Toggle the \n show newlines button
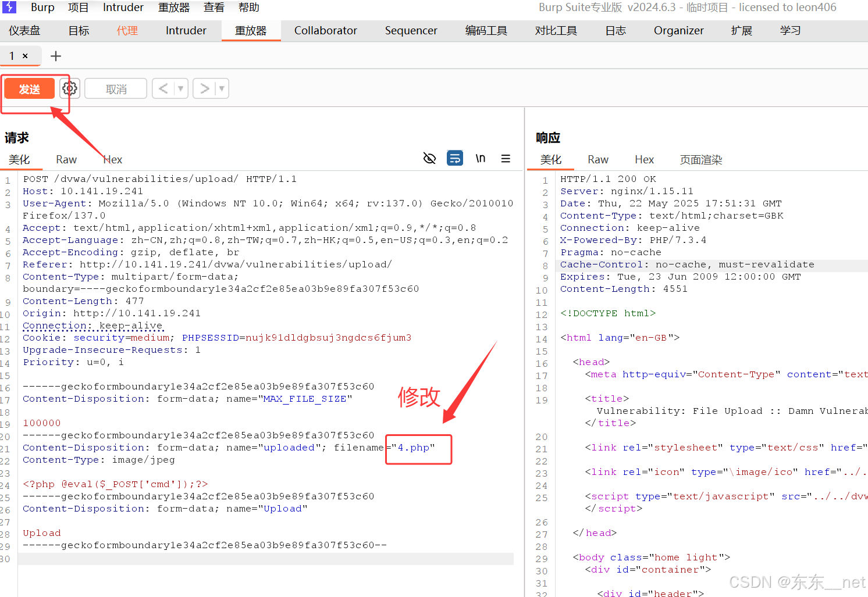 coord(481,158)
